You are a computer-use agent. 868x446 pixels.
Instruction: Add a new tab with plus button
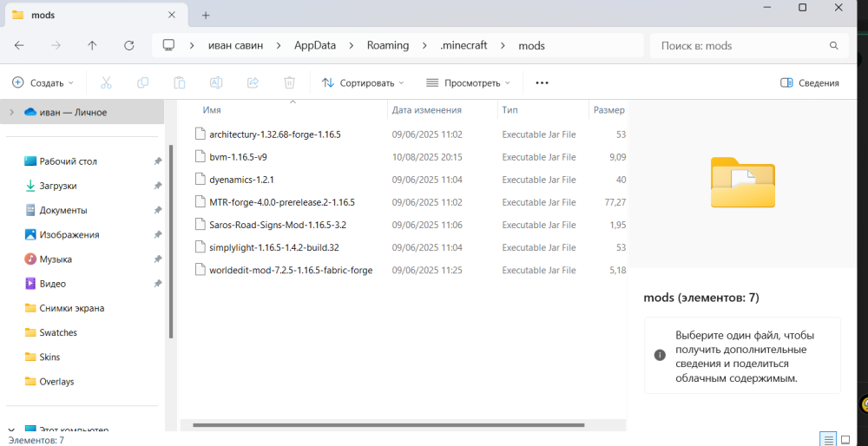click(x=206, y=16)
